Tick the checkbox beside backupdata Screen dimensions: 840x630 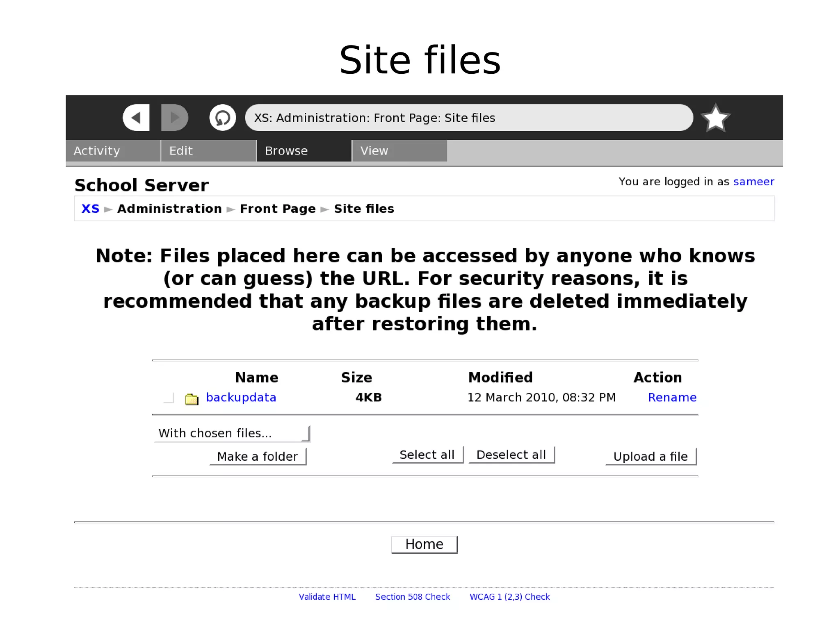tap(169, 398)
